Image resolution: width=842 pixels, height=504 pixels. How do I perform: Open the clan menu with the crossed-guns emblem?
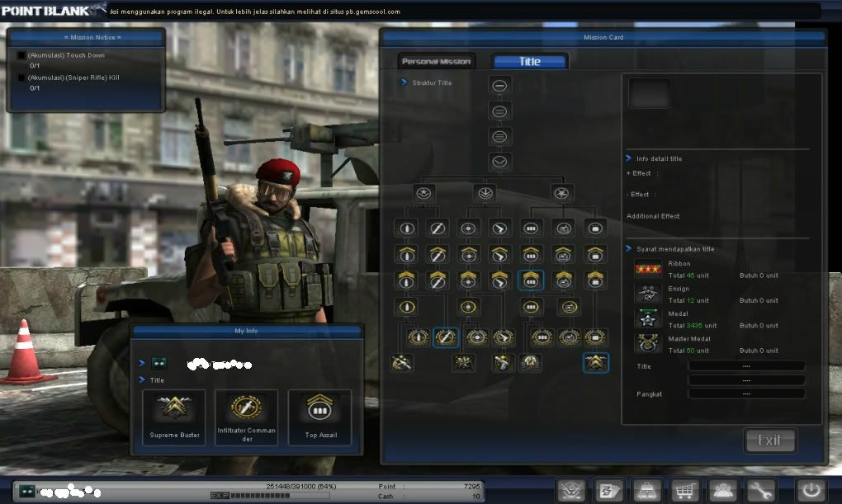(x=570, y=490)
